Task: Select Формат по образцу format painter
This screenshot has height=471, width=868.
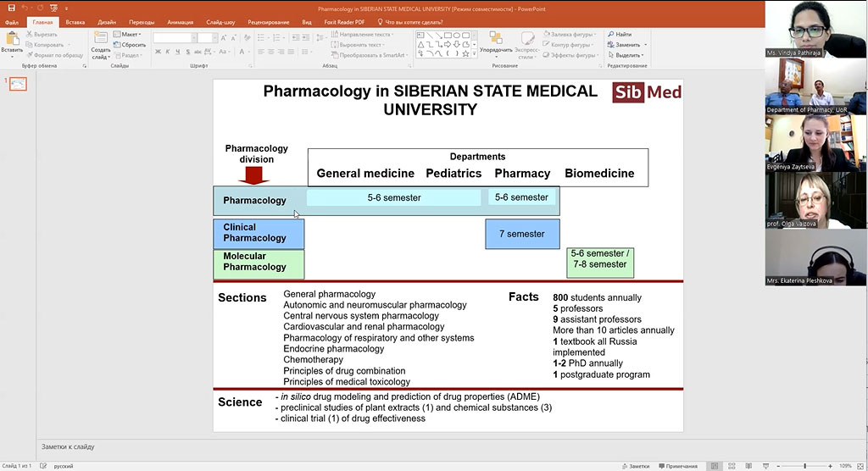Action: point(54,55)
